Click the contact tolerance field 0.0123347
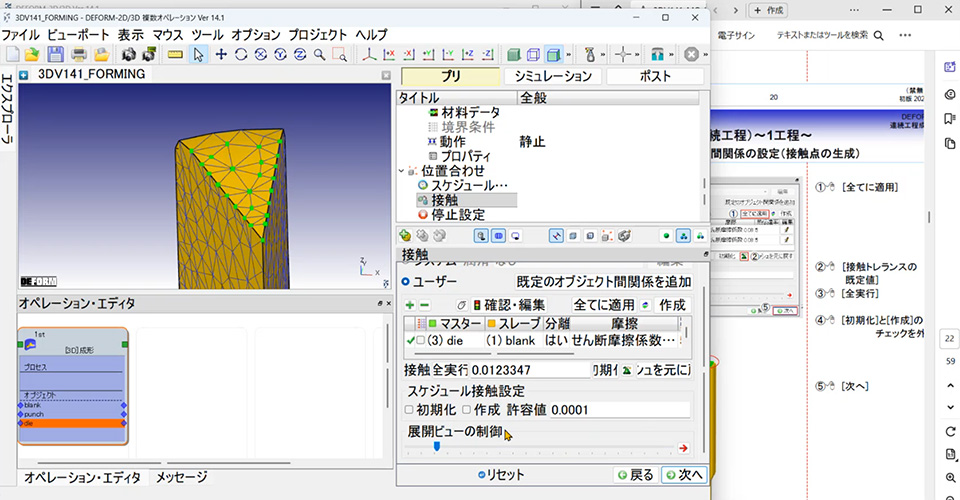 530,370
